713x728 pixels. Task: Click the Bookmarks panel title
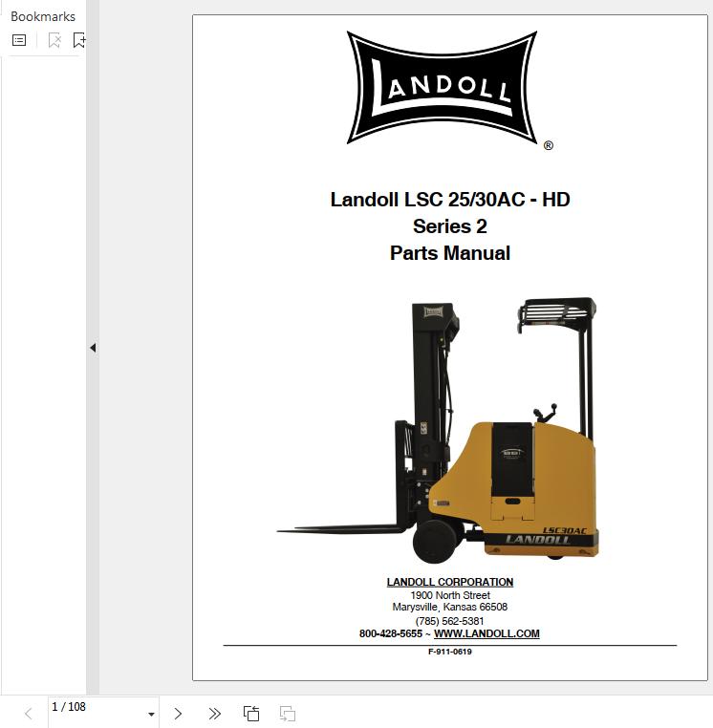click(x=43, y=16)
